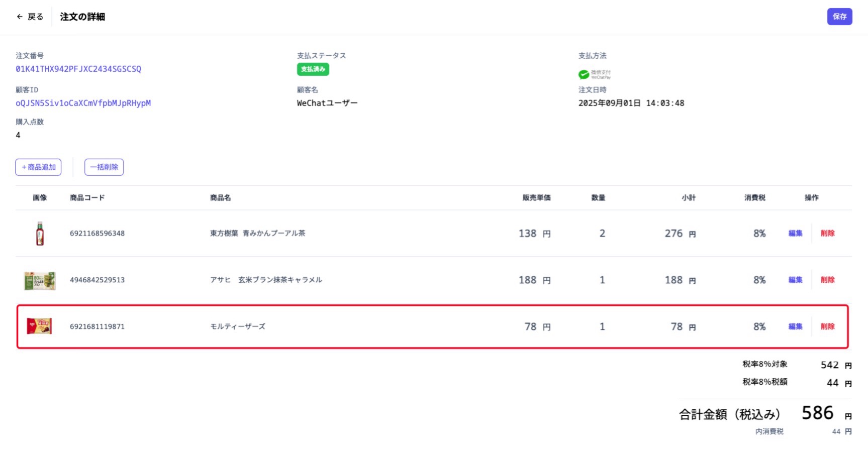The width and height of the screenshot is (868, 452).
Task: Click the Maltesers product image thumbnail
Action: (39, 326)
